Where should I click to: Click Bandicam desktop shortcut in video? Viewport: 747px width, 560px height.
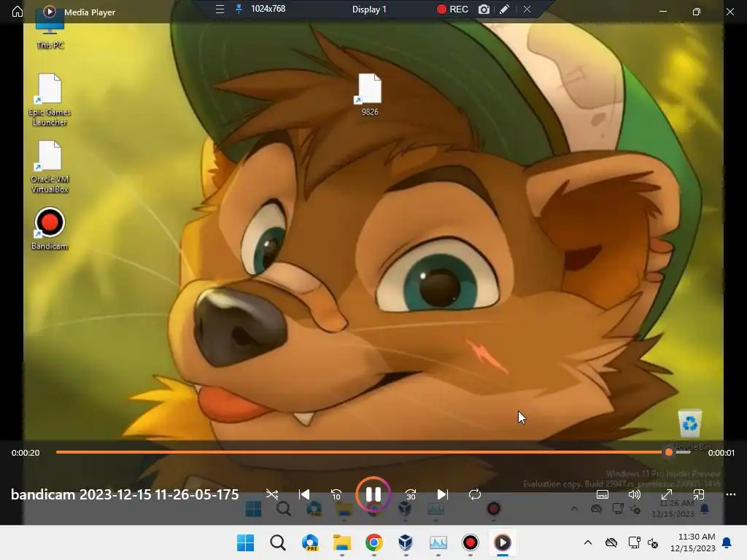pyautogui.click(x=50, y=228)
